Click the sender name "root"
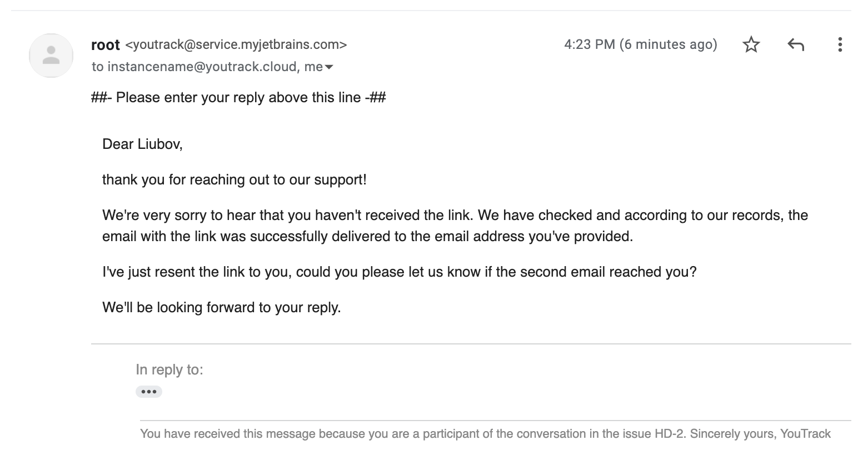868x470 pixels. (x=106, y=44)
